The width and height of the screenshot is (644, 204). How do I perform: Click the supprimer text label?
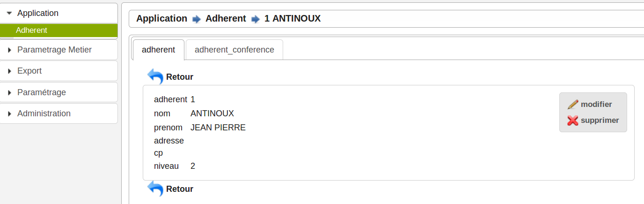[x=600, y=121]
